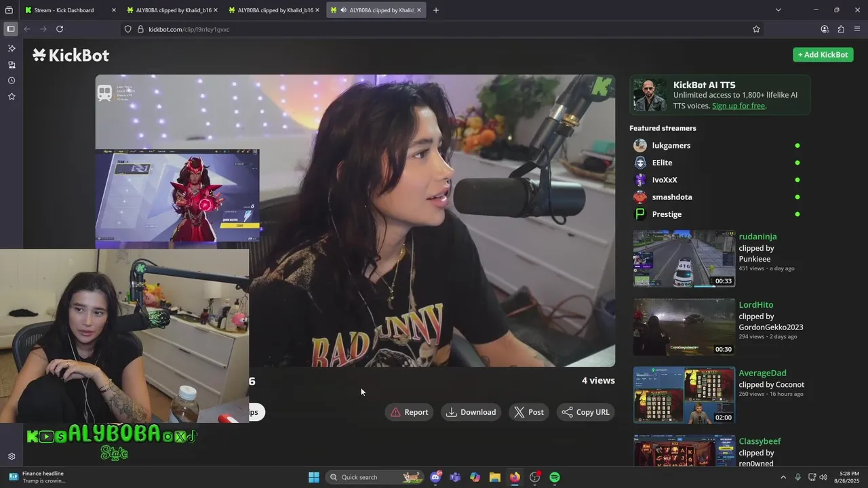Open the Firefox hamburger application menu

(x=857, y=29)
